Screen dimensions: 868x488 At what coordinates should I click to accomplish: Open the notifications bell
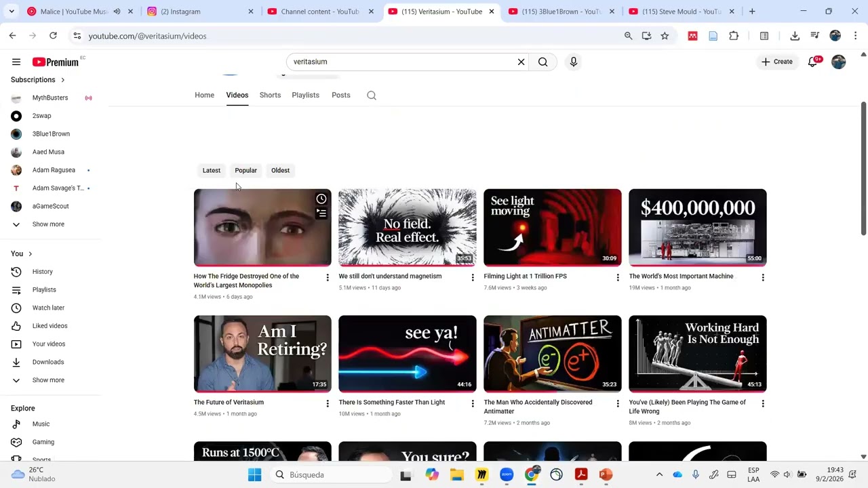(812, 62)
